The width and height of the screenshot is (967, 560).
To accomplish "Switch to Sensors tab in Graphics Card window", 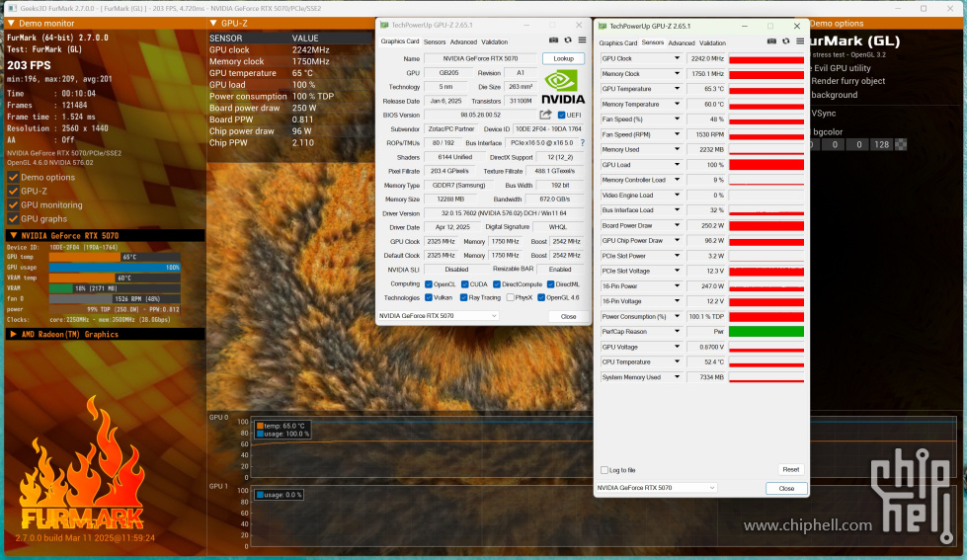I will point(435,41).
